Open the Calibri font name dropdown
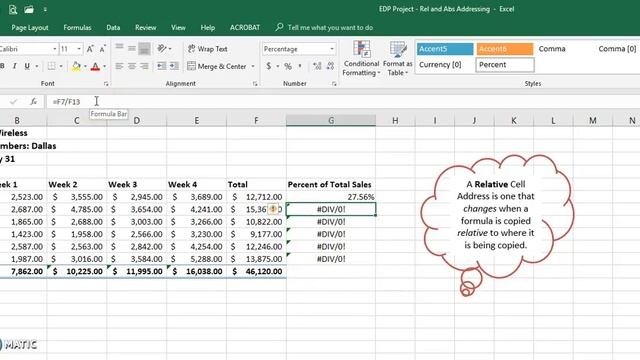Screen dimensions: 640x360 [x=54, y=49]
